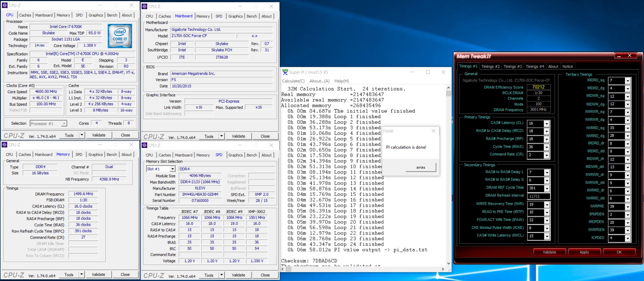Open the Timings #3 tab in Mem TweakIt
Image resolution: width=644 pixels, height=281 pixels.
513,67
